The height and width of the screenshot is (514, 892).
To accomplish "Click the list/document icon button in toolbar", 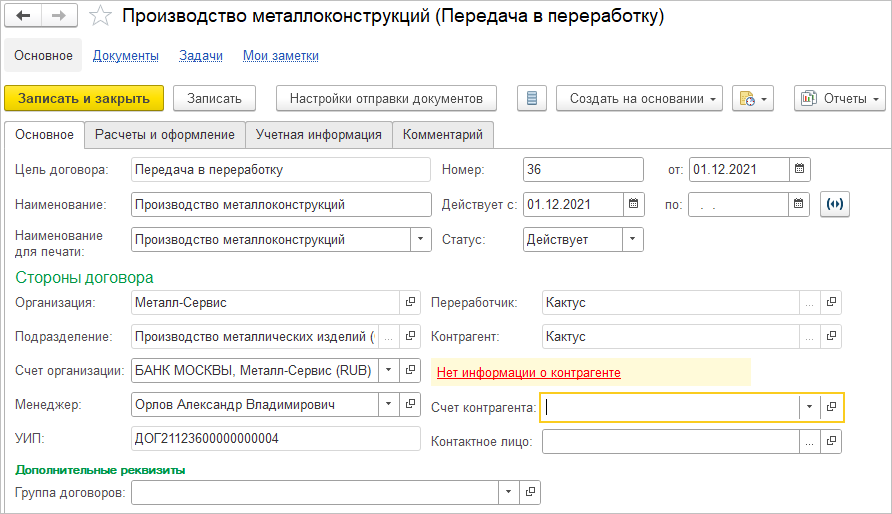I will pos(532,98).
